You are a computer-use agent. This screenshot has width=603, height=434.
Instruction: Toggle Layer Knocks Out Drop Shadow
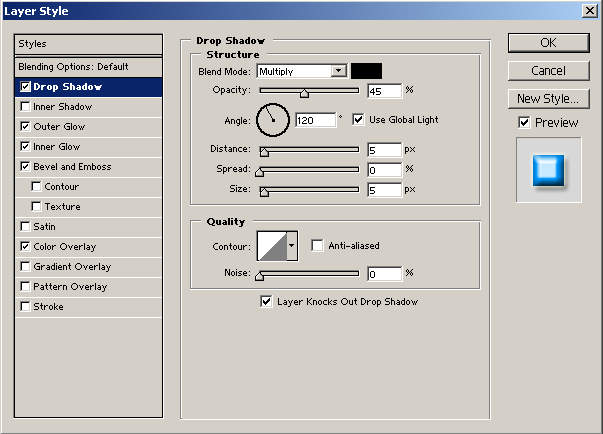[x=266, y=301]
